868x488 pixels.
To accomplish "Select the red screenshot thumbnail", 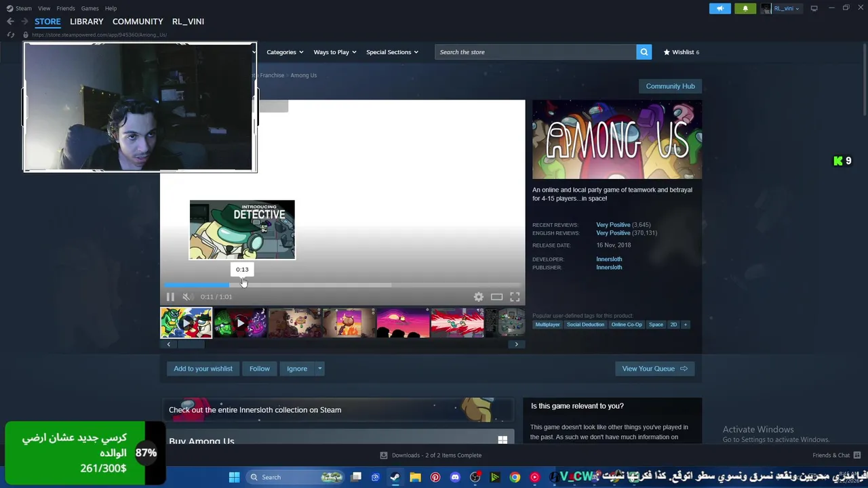I will click(x=457, y=323).
